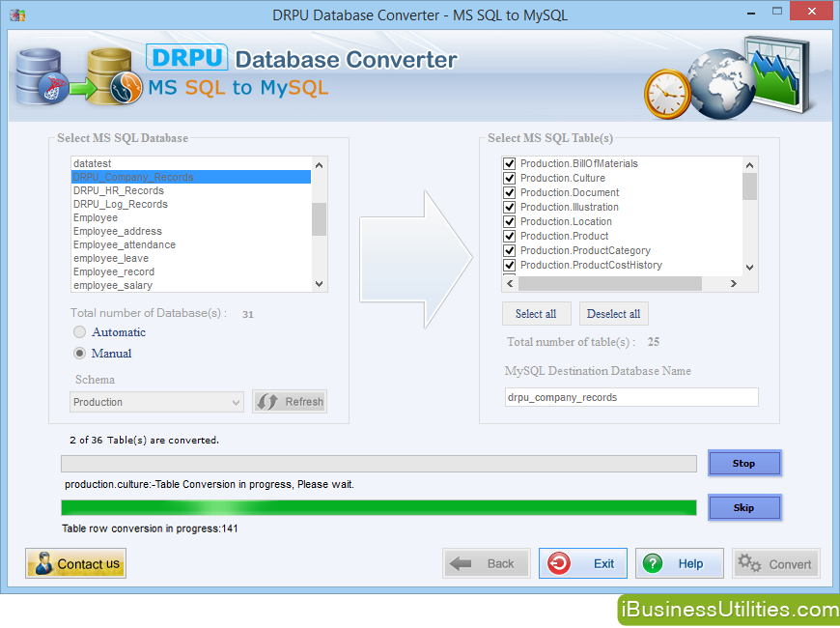The height and width of the screenshot is (628, 840).
Task: Click the green question mark Help icon
Action: 653,563
